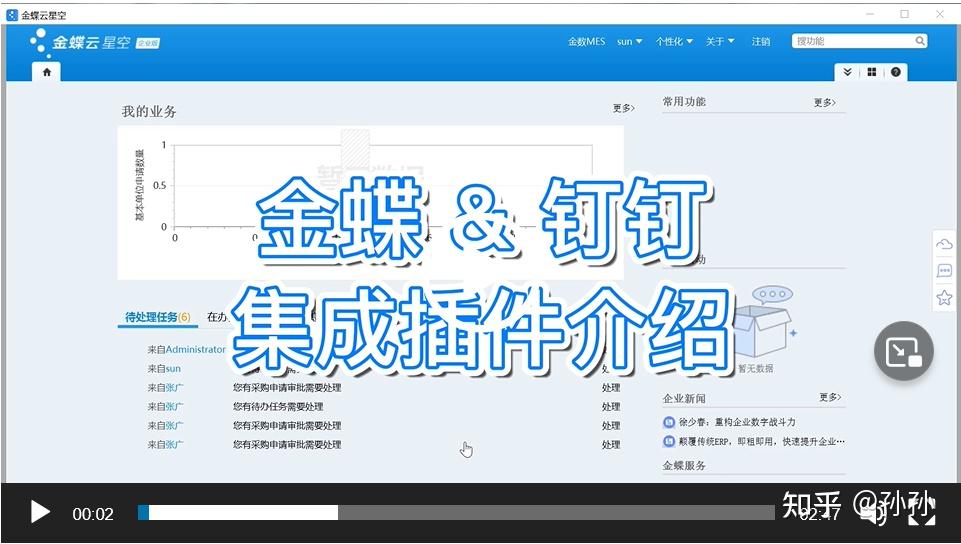The image size is (961, 544).
Task: Open news item 颠覆传统ERP，即租即用
Action: click(x=762, y=441)
